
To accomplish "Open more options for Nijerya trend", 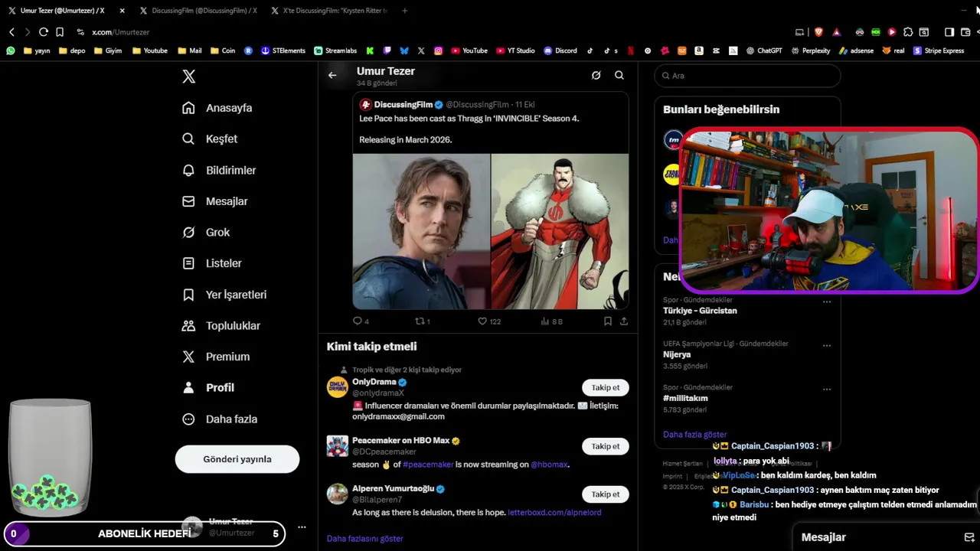I will point(827,345).
